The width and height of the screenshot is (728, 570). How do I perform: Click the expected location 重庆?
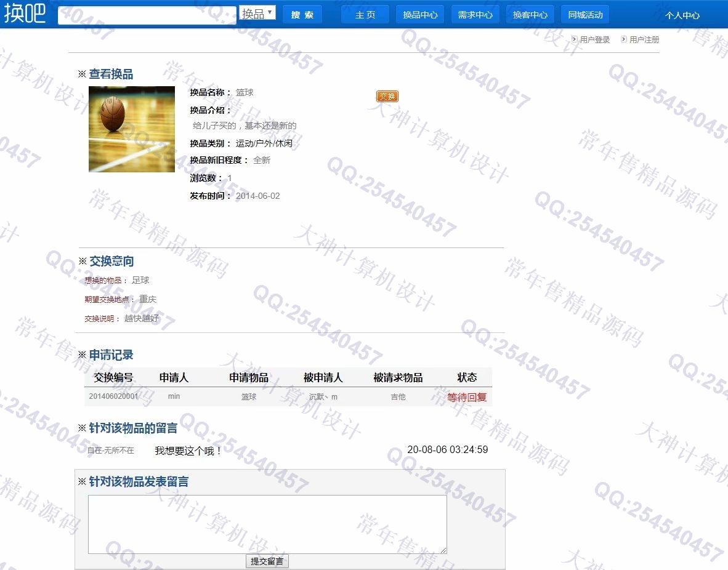[x=148, y=299]
